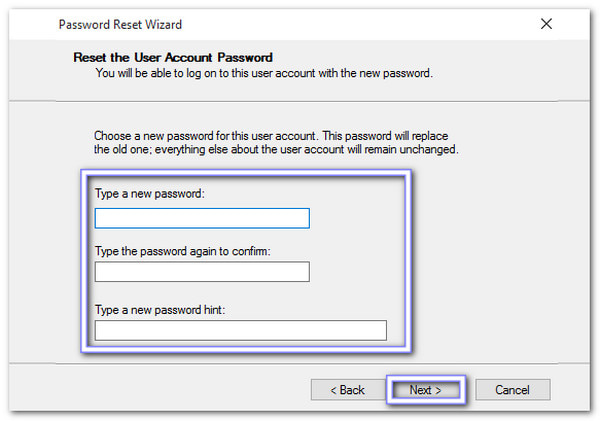This screenshot has height=421, width=600.
Task: Go back with the Back button
Action: coord(345,389)
